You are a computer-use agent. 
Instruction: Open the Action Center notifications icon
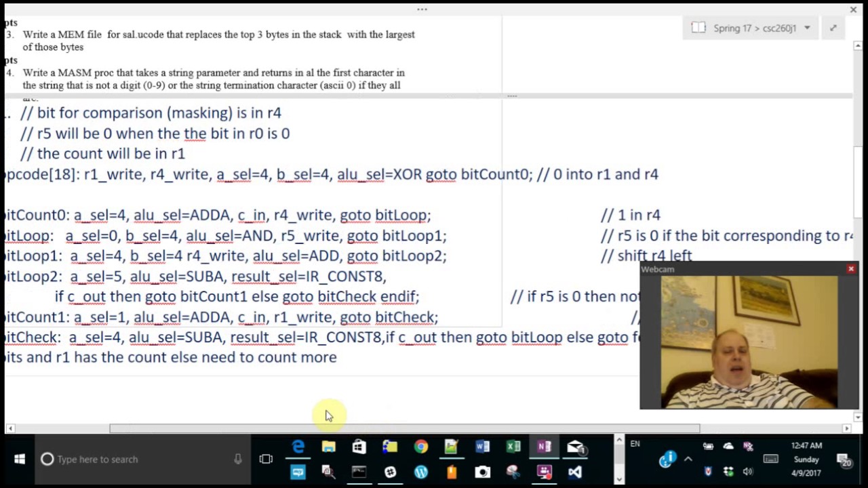click(x=845, y=460)
